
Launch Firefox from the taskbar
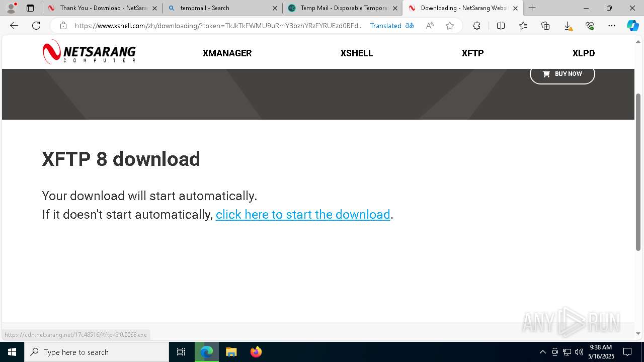pyautogui.click(x=256, y=352)
